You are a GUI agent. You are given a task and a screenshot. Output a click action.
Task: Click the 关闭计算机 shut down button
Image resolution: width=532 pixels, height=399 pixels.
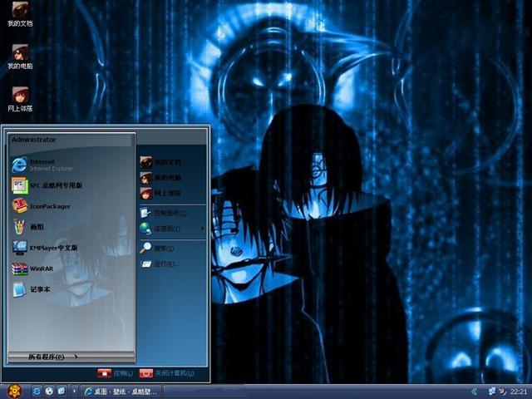(166, 373)
